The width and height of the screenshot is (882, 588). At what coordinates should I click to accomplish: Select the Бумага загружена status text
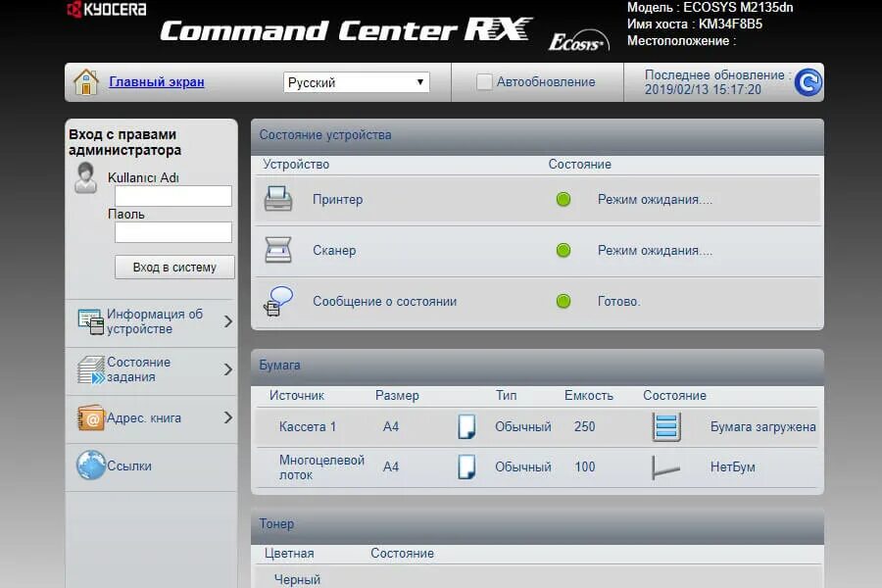pos(762,427)
